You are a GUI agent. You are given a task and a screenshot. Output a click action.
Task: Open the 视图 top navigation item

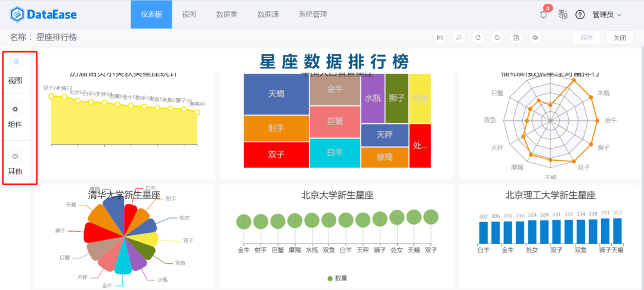189,14
